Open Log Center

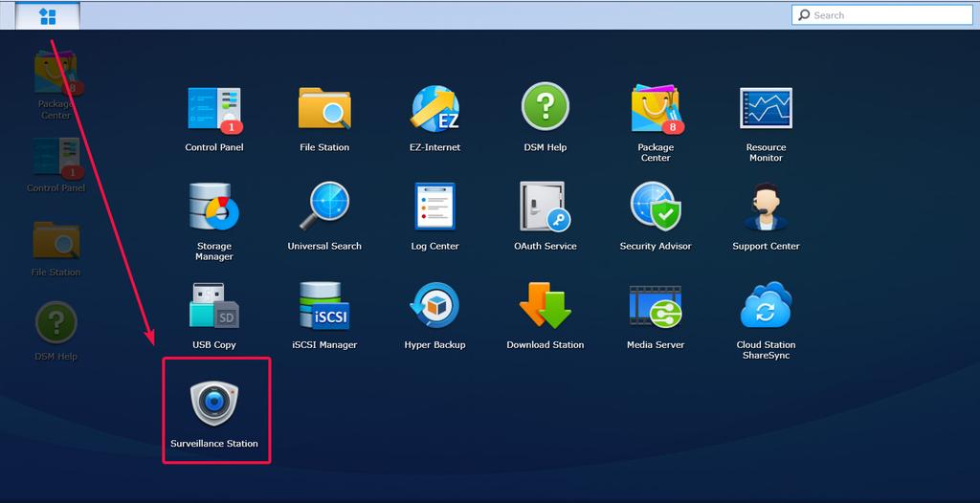pos(435,207)
